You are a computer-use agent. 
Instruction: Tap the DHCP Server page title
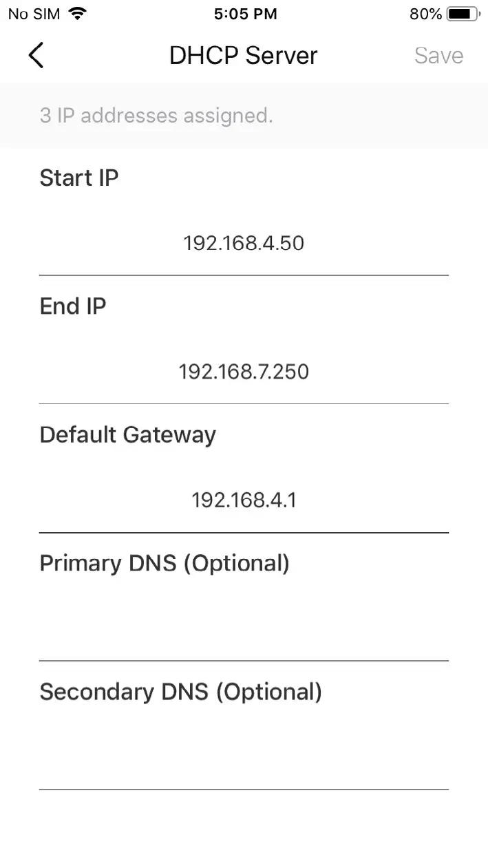[244, 55]
